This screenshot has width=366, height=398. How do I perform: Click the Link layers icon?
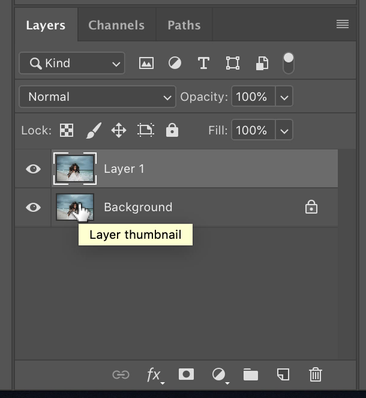point(121,375)
